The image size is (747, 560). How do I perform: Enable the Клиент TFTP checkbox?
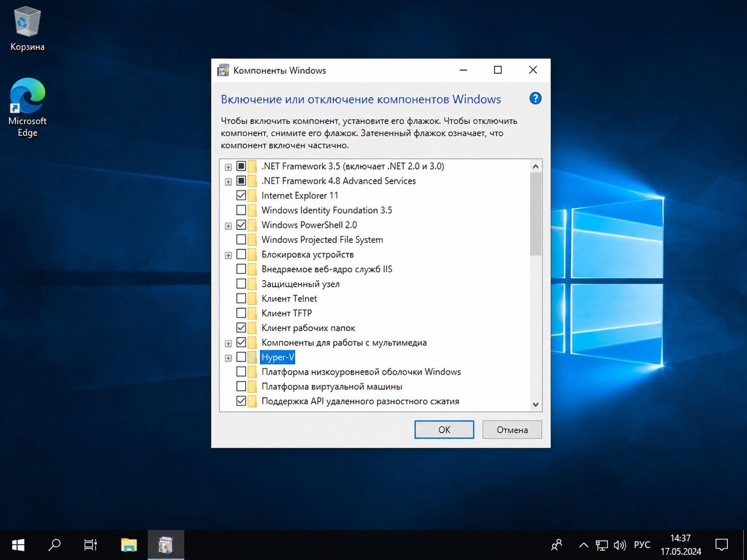[x=241, y=313]
